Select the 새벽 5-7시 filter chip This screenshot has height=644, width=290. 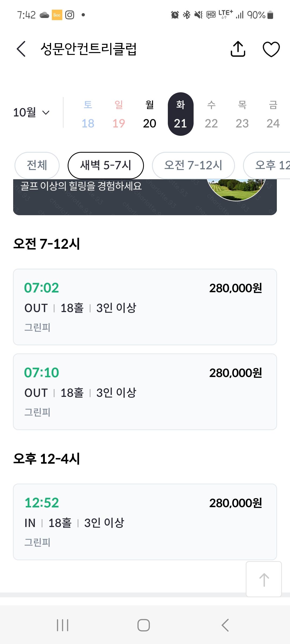click(106, 165)
